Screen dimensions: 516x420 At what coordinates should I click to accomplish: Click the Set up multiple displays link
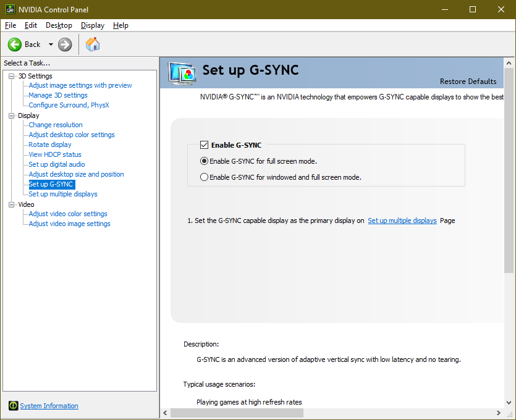pyautogui.click(x=402, y=220)
